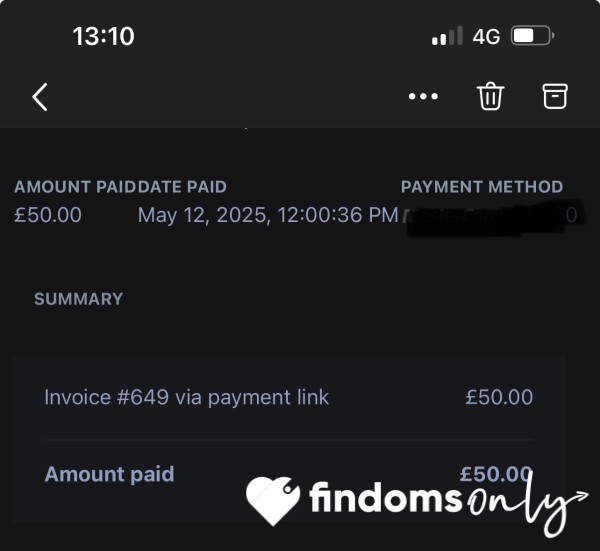
Task: Tap the SUMMARY section heading
Action: 78,299
